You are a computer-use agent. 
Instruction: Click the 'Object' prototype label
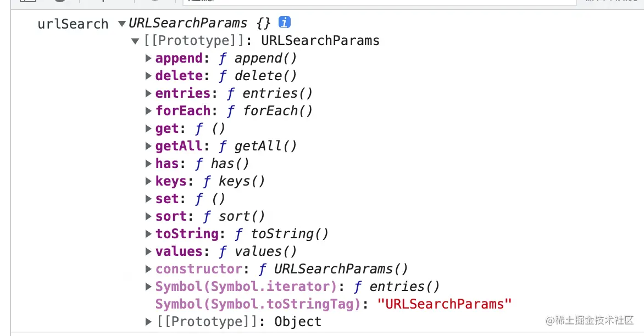pyautogui.click(x=298, y=322)
